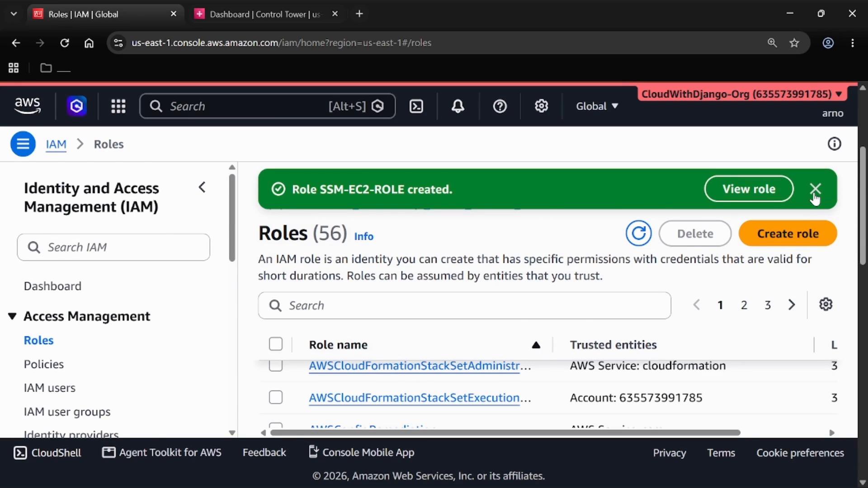Go to roles page 3
Viewport: 868px width, 488px height.
point(767,305)
